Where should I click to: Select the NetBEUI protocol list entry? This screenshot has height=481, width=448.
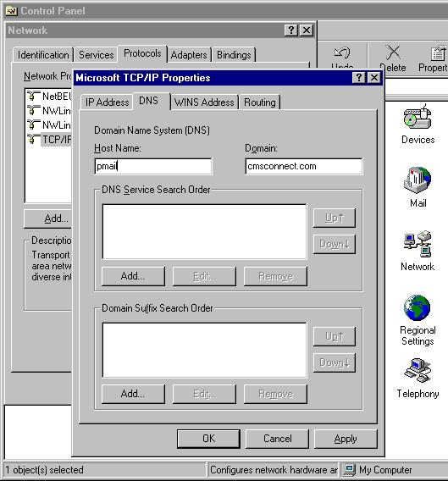click(49, 96)
